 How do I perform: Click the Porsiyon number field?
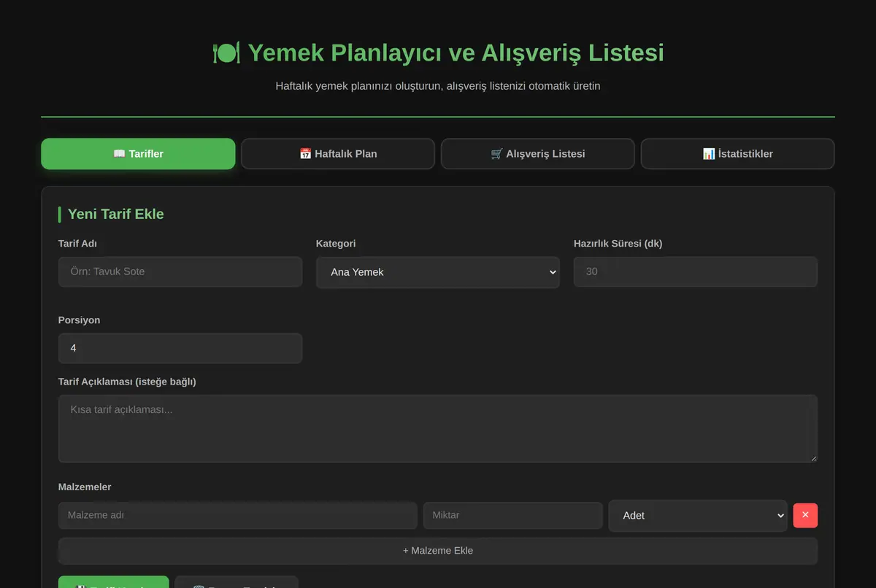pos(180,348)
